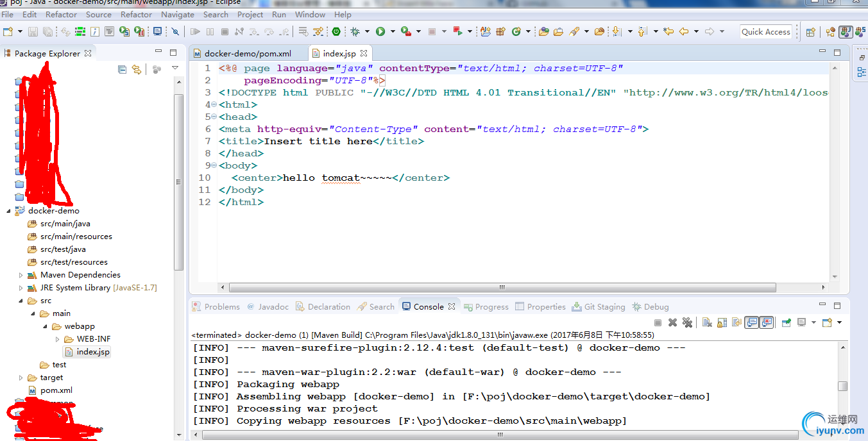Click the Back navigation yellow arrow
868x441 pixels.
684,31
